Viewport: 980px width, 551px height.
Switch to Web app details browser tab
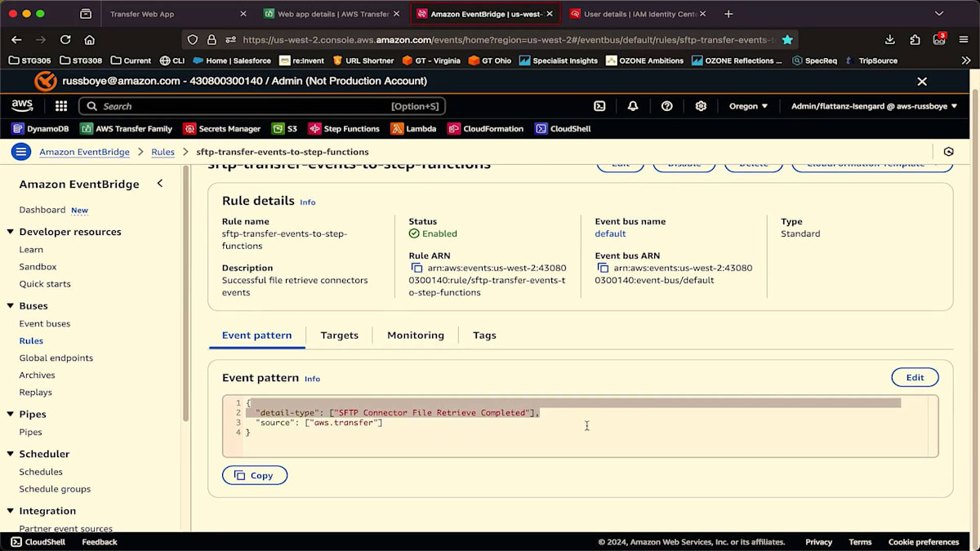(x=332, y=14)
